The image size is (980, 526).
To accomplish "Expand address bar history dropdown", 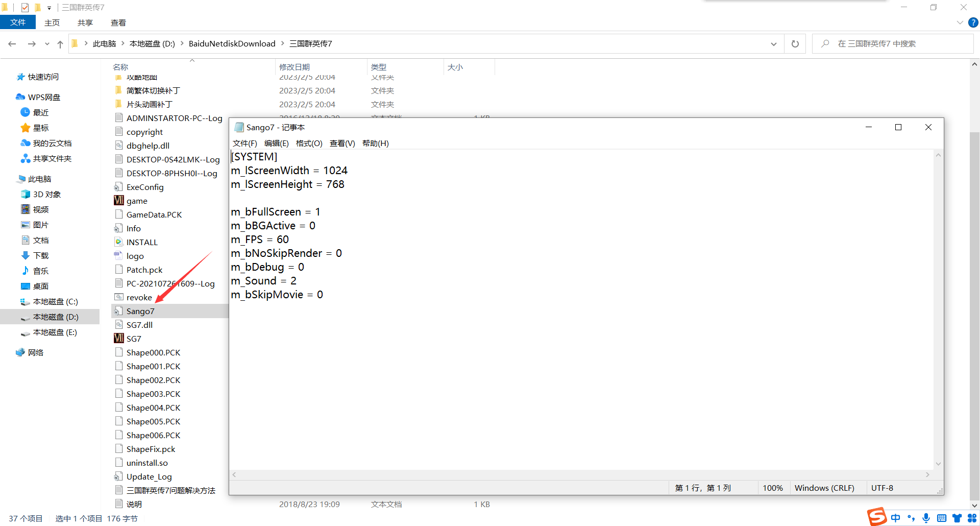I will pos(774,44).
